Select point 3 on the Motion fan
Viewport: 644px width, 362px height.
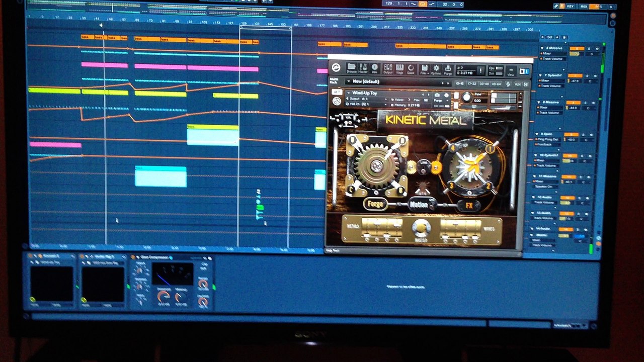tap(451, 186)
